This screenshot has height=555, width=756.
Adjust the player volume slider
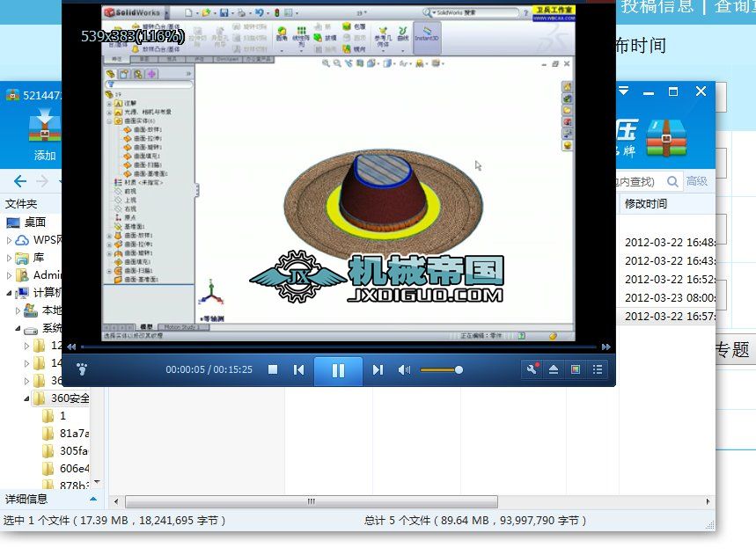coord(441,370)
